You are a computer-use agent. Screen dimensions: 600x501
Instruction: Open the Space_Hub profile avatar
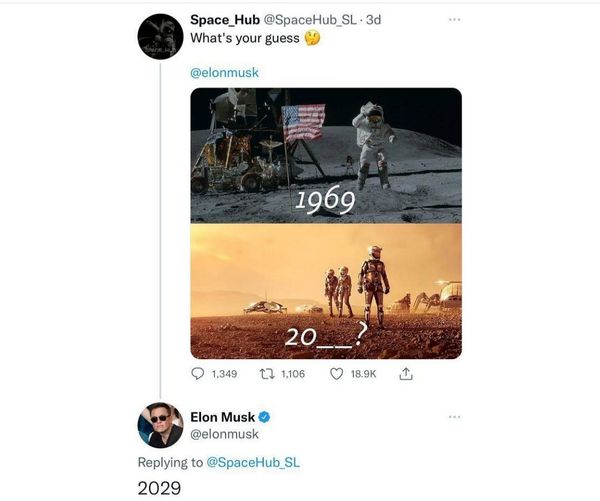[160, 38]
